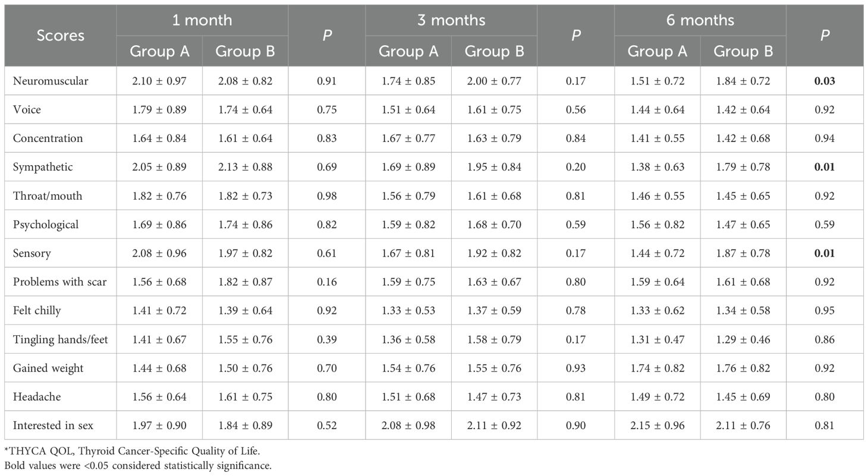Click the Concentration row label
868x476 pixels.
click(48, 138)
